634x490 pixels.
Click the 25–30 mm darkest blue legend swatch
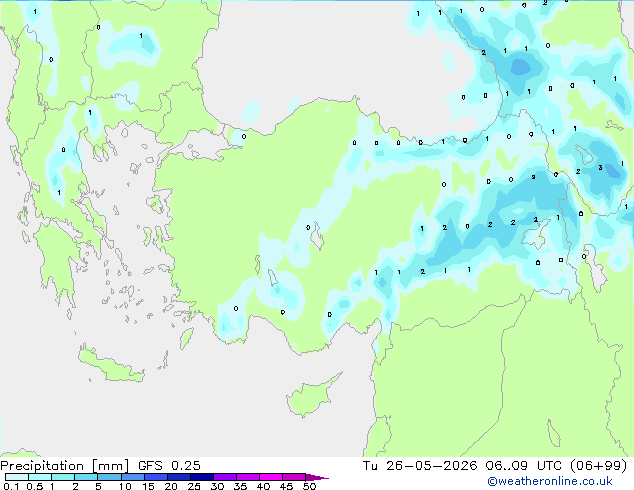pyautogui.click(x=202, y=477)
